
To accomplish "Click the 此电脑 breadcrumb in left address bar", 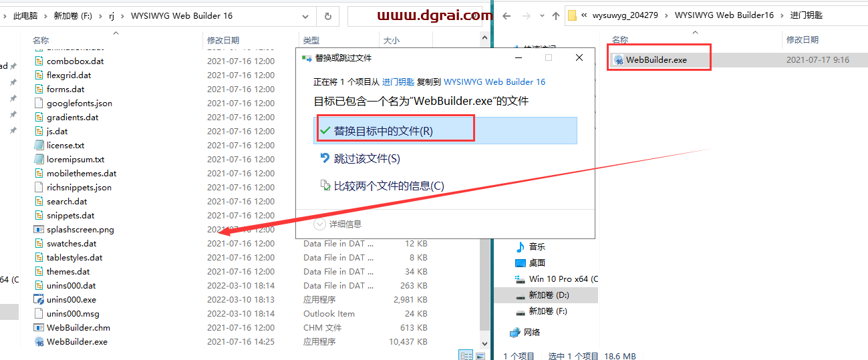I will 26,16.
